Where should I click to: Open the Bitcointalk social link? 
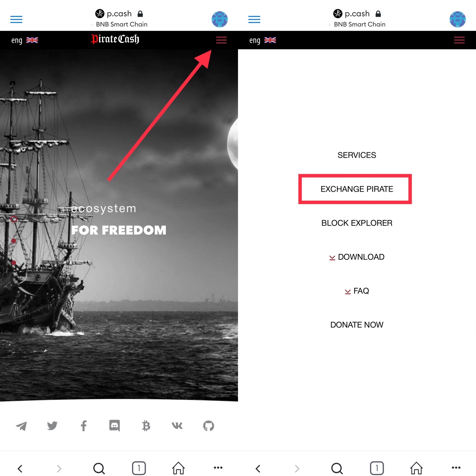pyautogui.click(x=146, y=426)
